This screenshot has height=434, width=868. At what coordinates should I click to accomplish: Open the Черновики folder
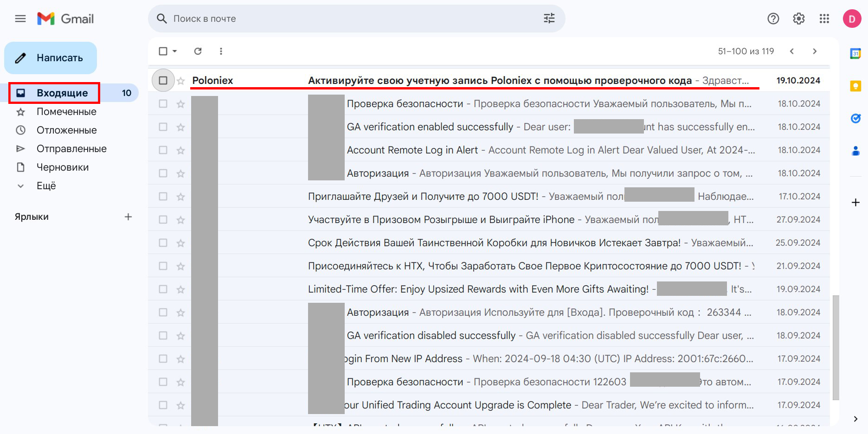(x=63, y=167)
